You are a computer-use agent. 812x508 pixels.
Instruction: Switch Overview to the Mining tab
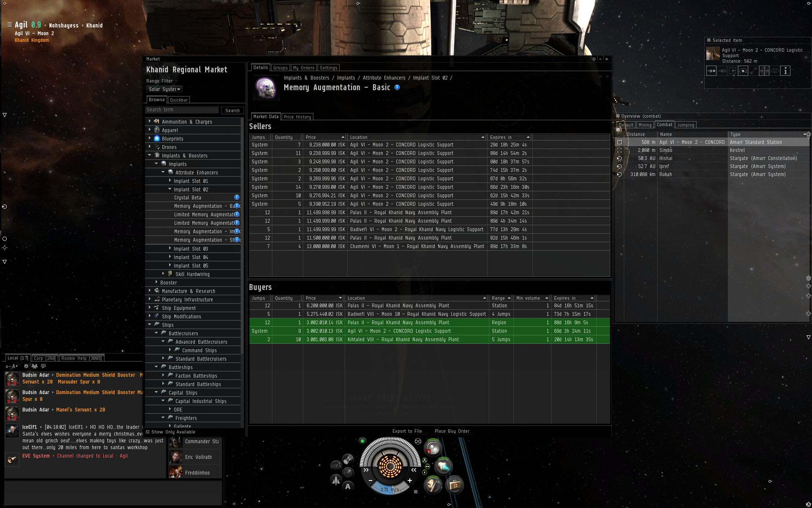coord(645,125)
